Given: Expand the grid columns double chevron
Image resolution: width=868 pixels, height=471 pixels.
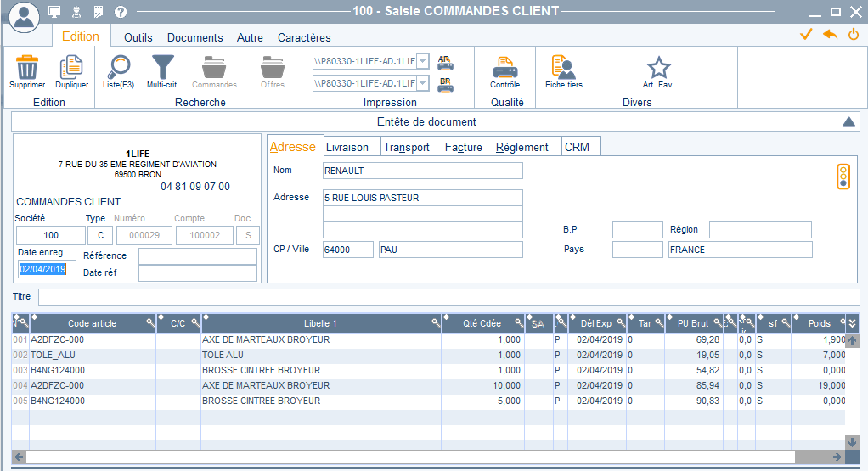Looking at the screenshot, I should coord(852,323).
